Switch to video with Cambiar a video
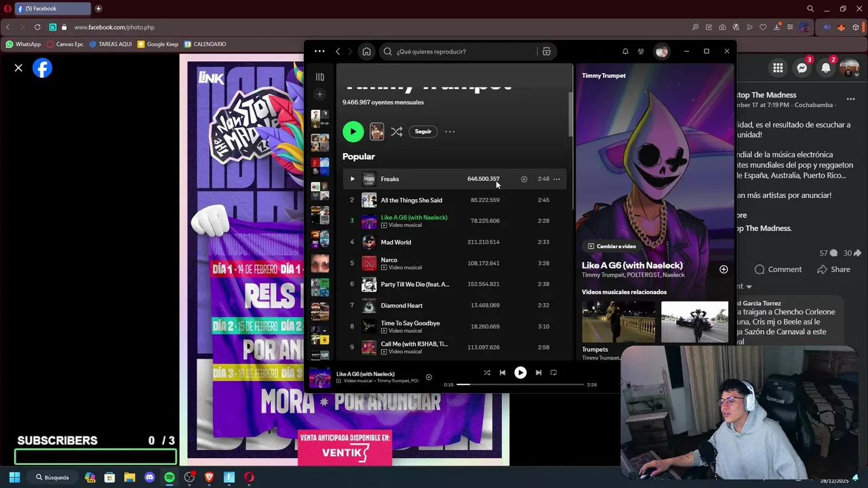This screenshot has width=868, height=488. [x=612, y=246]
